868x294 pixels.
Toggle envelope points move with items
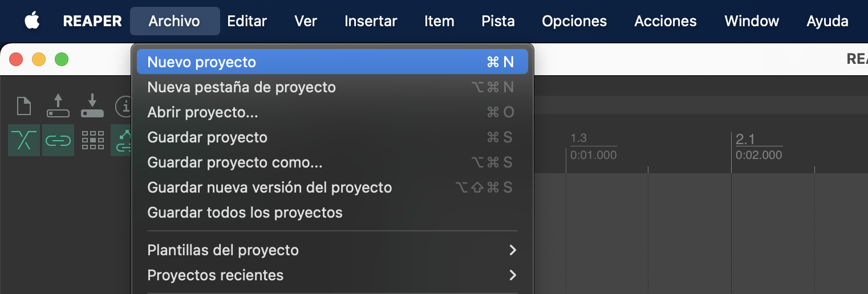(123, 140)
